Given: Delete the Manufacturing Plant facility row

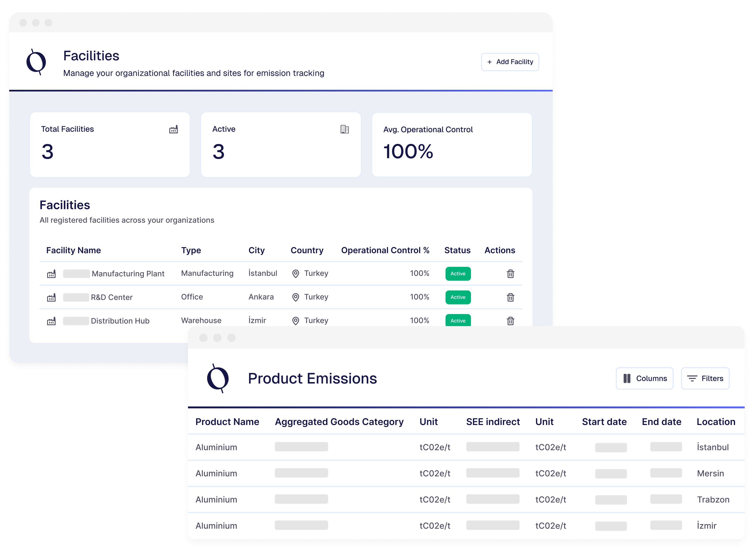Looking at the screenshot, I should pos(510,274).
